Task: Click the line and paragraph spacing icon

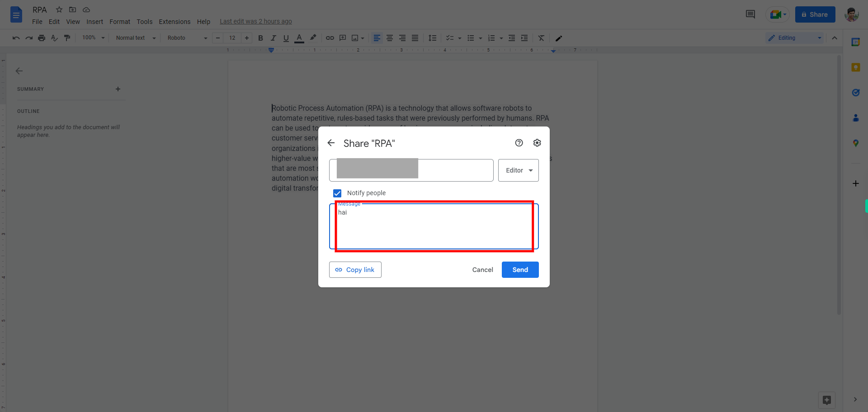Action: point(432,38)
